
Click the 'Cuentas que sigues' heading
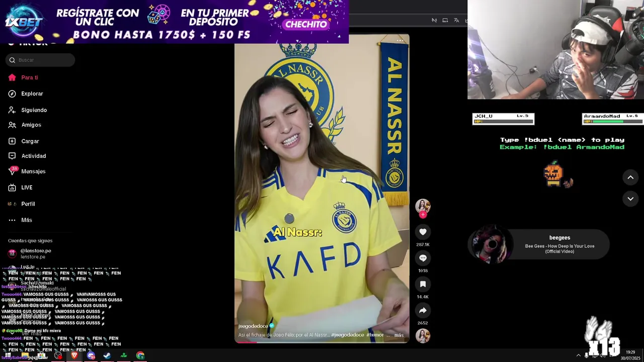30,241
